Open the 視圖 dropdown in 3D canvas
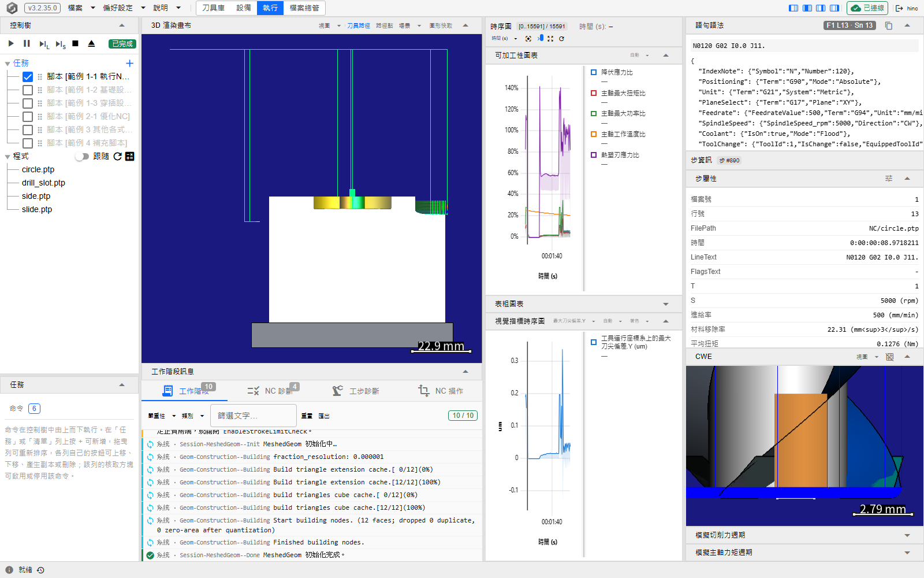Viewport: 924px width, 578px height. point(329,25)
